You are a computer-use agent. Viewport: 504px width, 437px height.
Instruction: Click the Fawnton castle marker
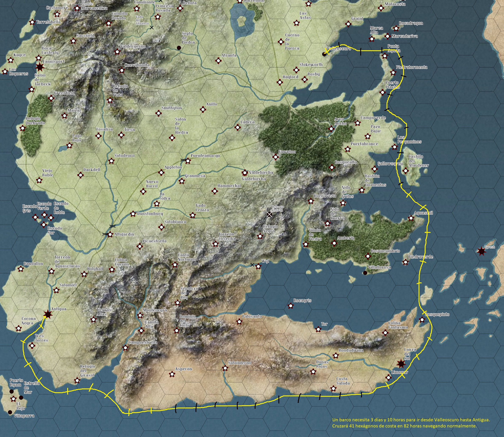coord(275,157)
